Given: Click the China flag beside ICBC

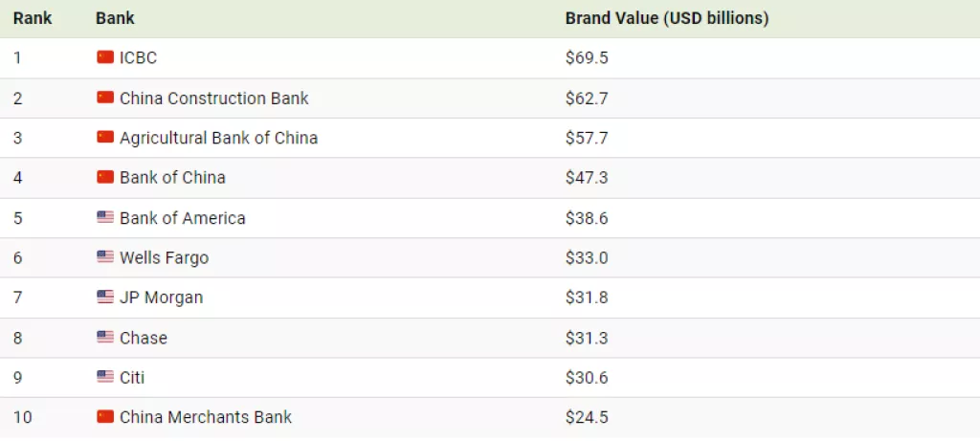Looking at the screenshot, I should pyautogui.click(x=105, y=57).
